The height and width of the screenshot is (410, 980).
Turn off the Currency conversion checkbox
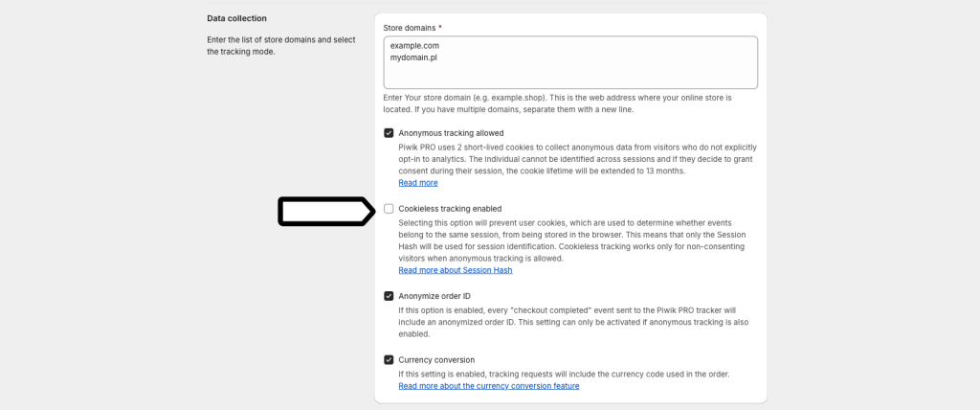click(x=389, y=360)
